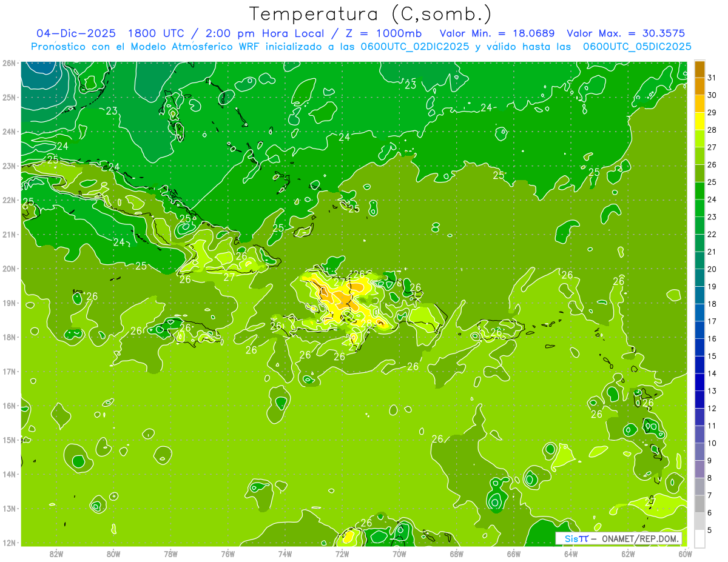
Task: Click colorbar label '28'
Action: pyautogui.click(x=712, y=130)
